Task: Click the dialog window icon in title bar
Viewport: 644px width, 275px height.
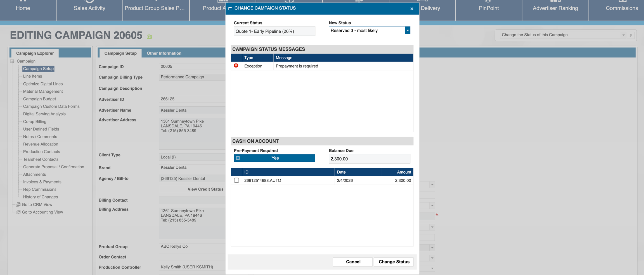Action: coord(230,9)
